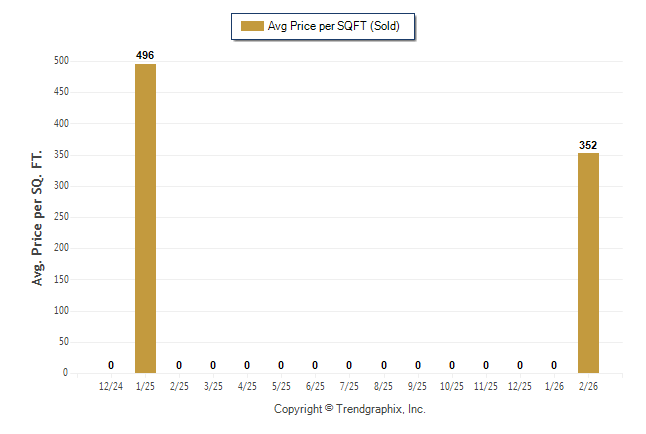Click the 250 y-axis tick label
Viewport: 646px width, 434px height.
[x=62, y=217]
